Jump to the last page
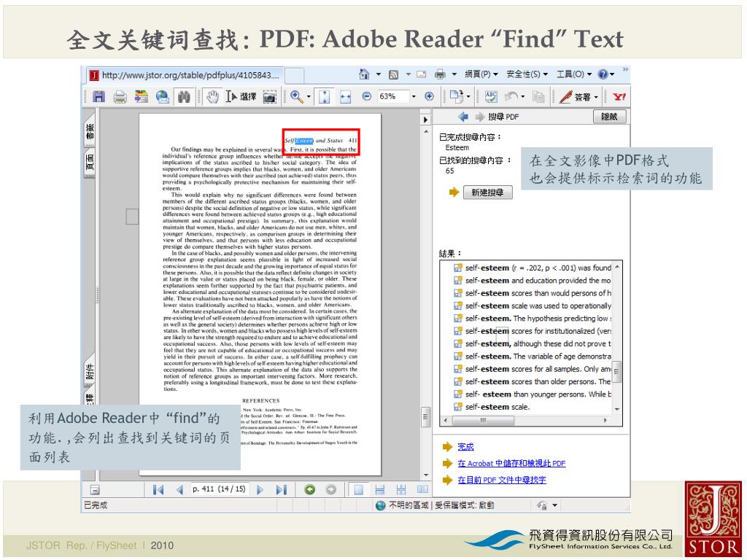 coord(281,489)
